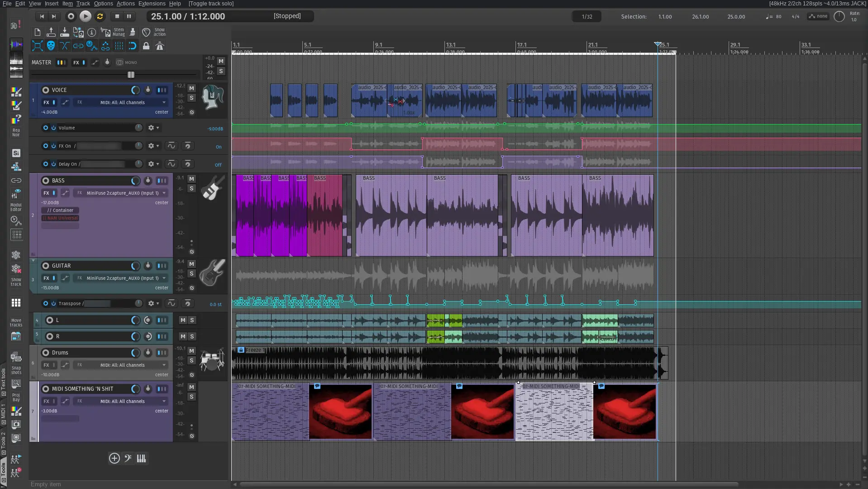Click the new project file icon

(38, 32)
